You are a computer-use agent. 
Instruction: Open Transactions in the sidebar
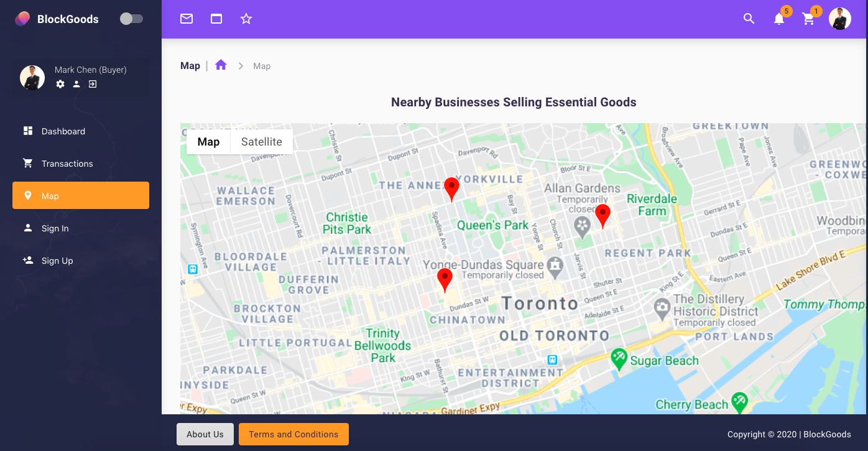click(x=81, y=164)
